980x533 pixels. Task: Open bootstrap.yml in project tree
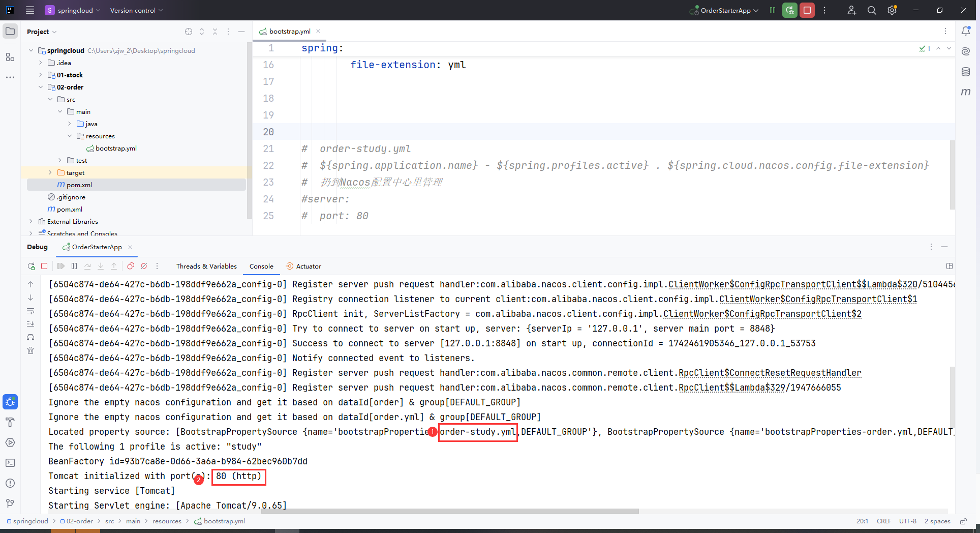point(116,148)
